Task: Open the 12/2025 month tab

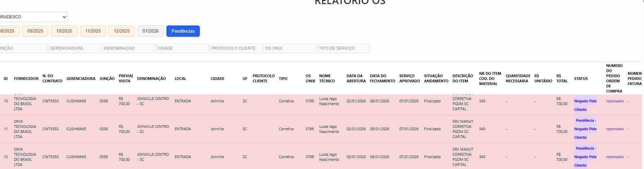Action: pyautogui.click(x=122, y=31)
